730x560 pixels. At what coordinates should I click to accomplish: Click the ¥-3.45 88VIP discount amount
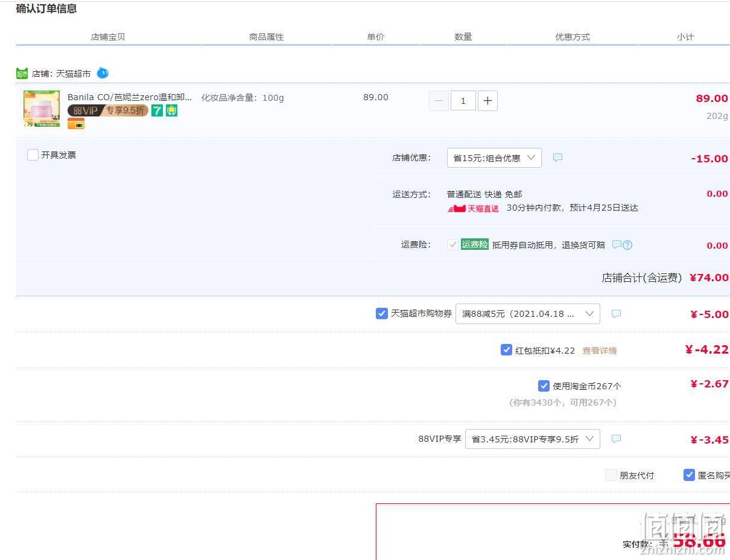coord(709,440)
